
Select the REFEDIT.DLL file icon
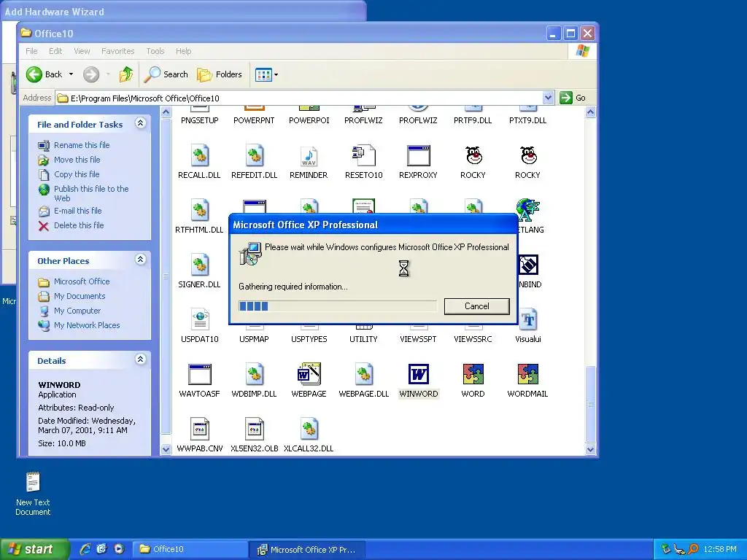pyautogui.click(x=255, y=155)
